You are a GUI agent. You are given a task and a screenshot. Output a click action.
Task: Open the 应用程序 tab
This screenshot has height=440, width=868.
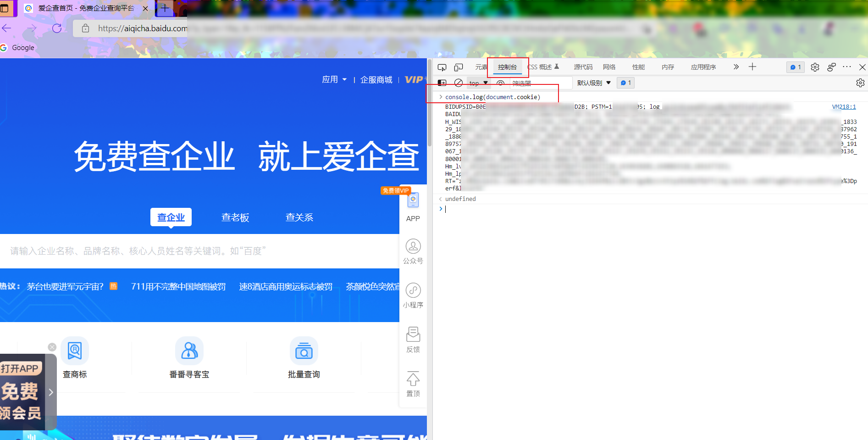[x=703, y=67]
